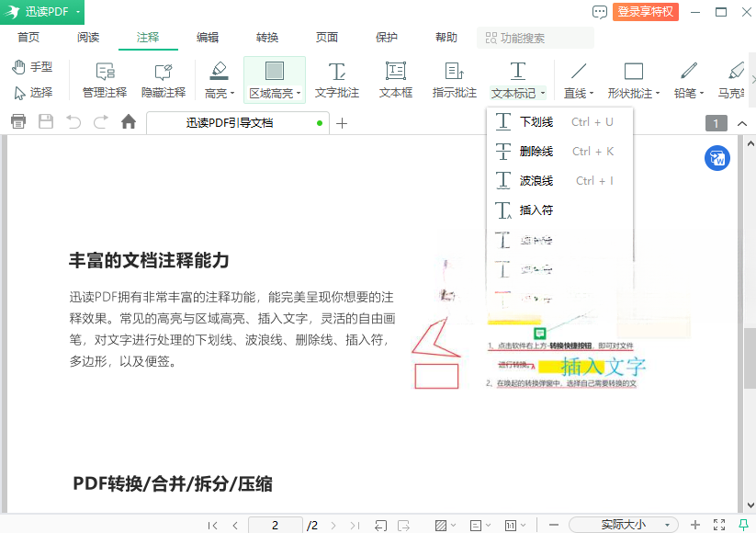Screen dimensions: 756x533
Task: Select the 直线 line tool
Action: 578,72
